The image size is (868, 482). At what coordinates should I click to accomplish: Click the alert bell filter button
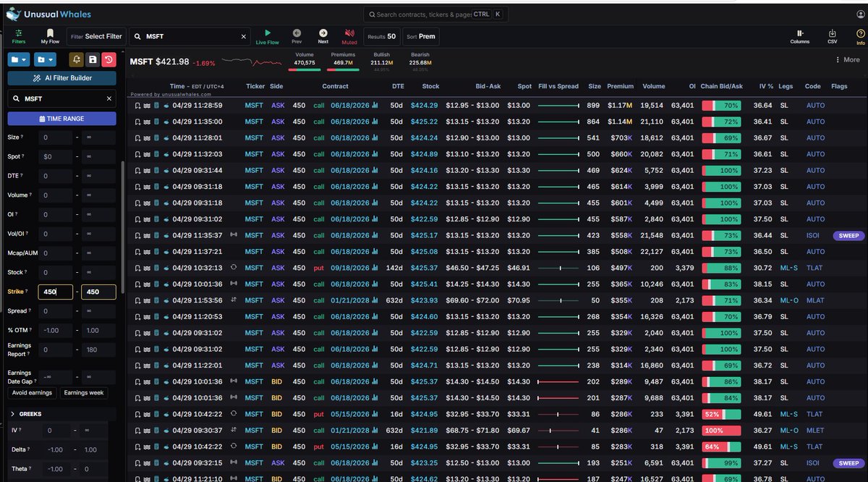tap(77, 59)
